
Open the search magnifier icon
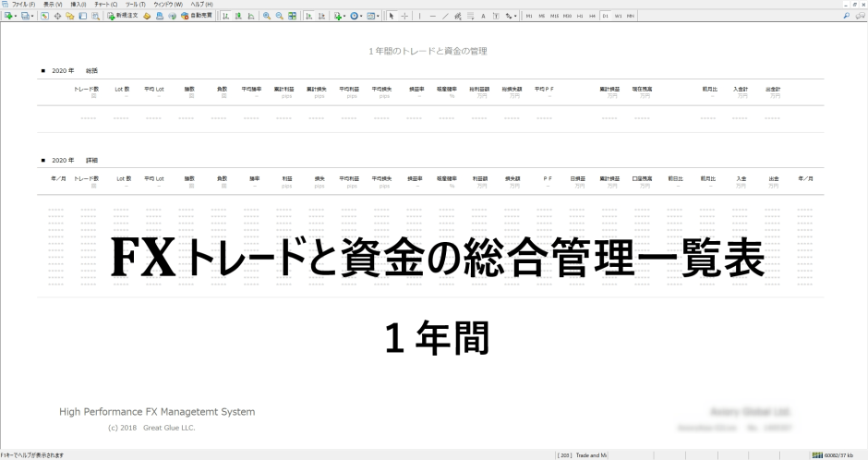(x=847, y=16)
